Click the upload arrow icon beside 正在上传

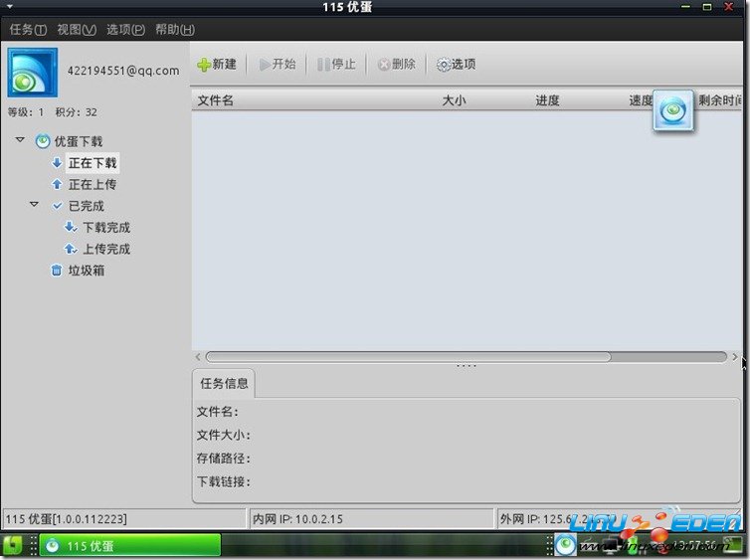(x=57, y=184)
